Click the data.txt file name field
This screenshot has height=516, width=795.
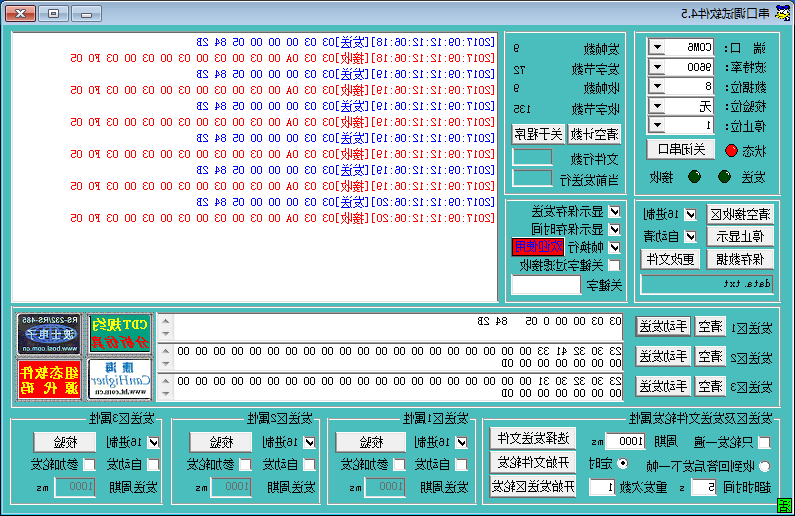(707, 284)
